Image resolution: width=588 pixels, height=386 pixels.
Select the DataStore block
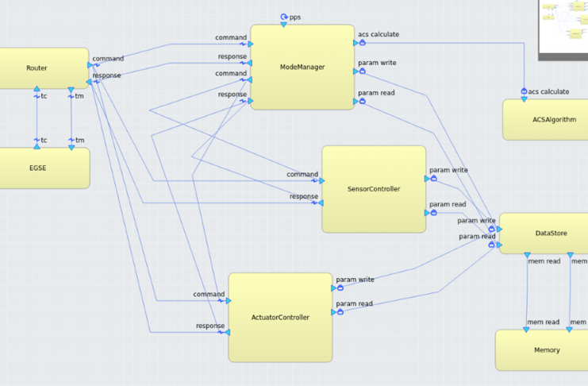pyautogui.click(x=544, y=233)
